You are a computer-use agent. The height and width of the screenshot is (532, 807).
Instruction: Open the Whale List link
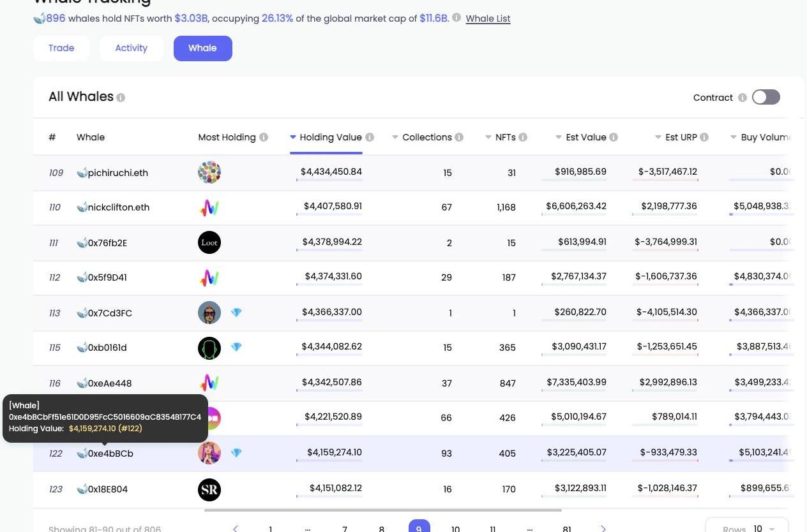[488, 18]
